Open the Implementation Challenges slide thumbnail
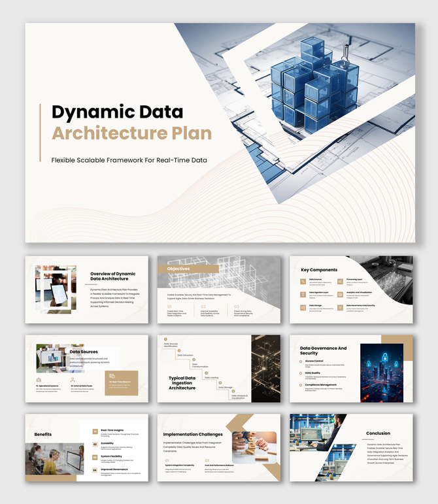438x504 pixels. click(x=219, y=448)
